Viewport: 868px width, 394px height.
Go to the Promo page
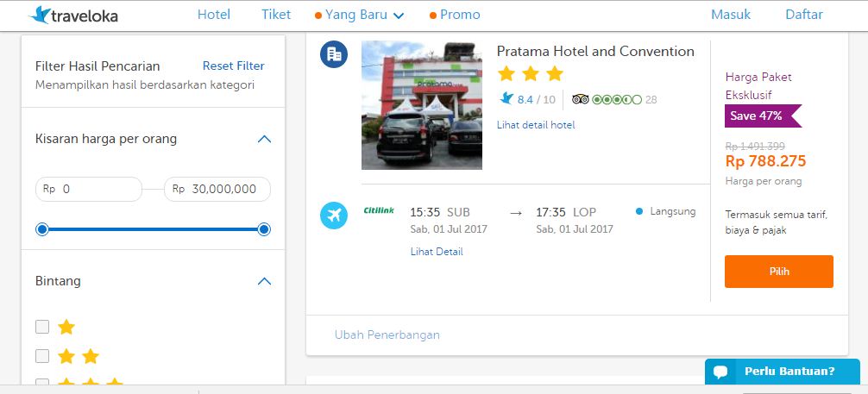tap(460, 15)
